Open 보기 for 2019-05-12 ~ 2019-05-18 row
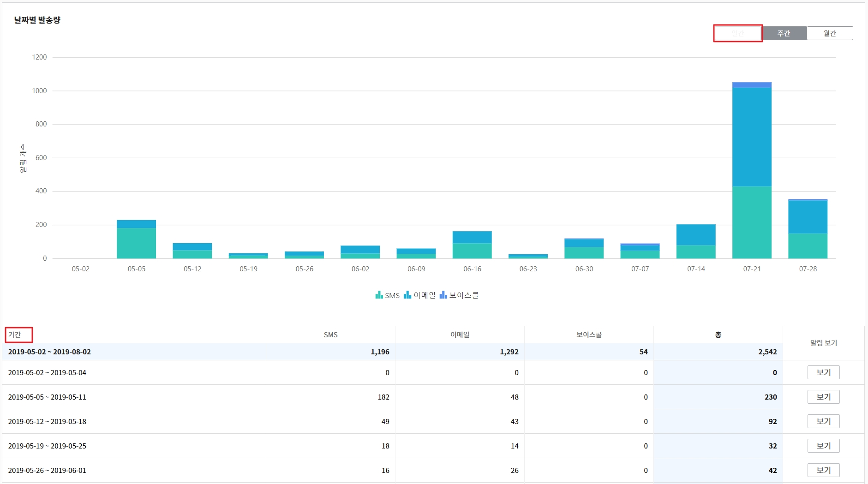The width and height of the screenshot is (868, 484). click(823, 421)
